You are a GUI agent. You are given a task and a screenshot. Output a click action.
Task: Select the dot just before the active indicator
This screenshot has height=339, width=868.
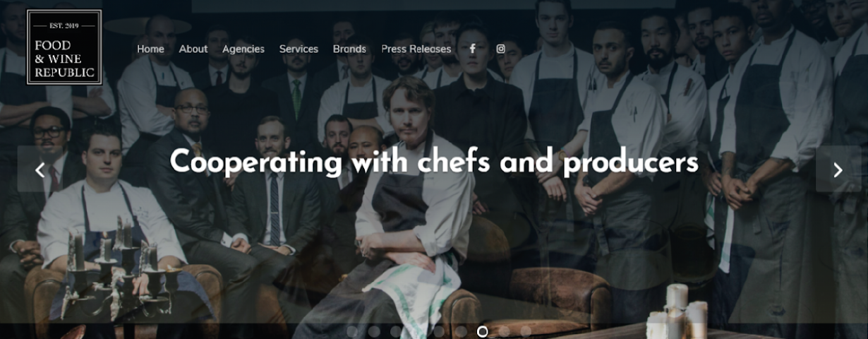coord(461,331)
